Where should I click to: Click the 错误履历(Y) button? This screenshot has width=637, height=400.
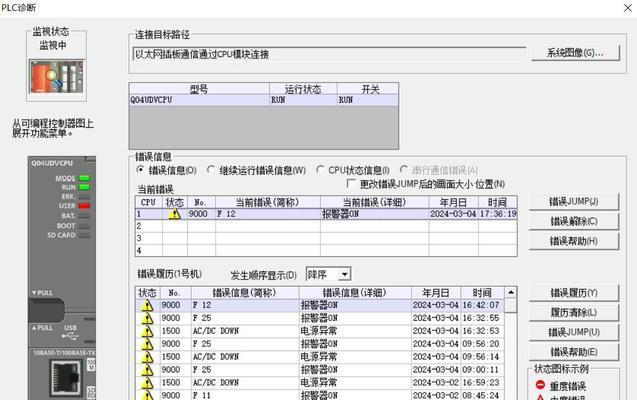[x=574, y=293]
